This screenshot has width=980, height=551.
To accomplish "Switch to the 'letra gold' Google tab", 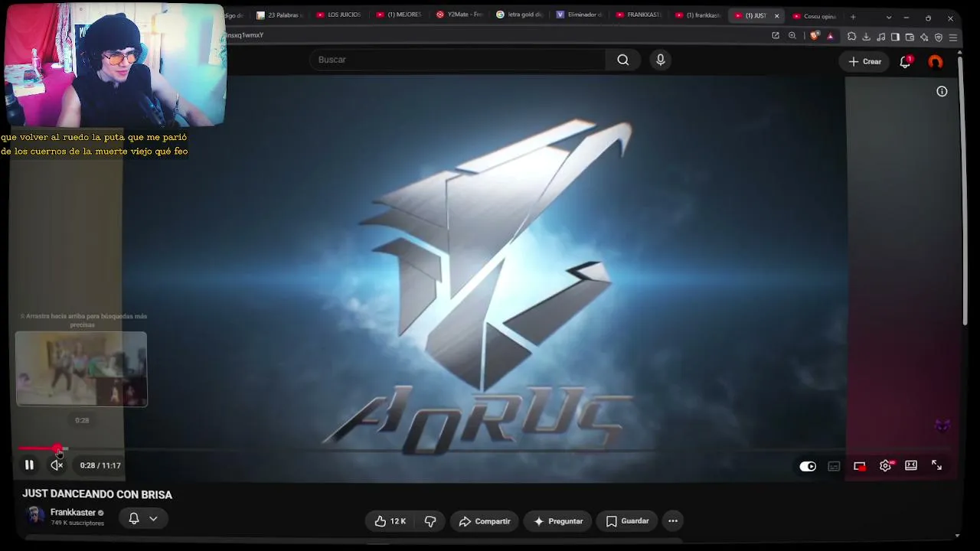I will click(519, 15).
